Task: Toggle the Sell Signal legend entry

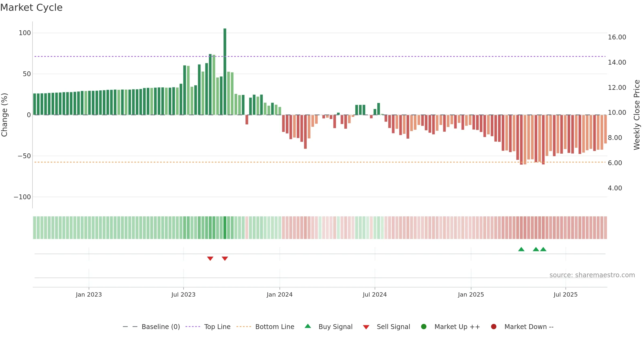Action: point(387,327)
